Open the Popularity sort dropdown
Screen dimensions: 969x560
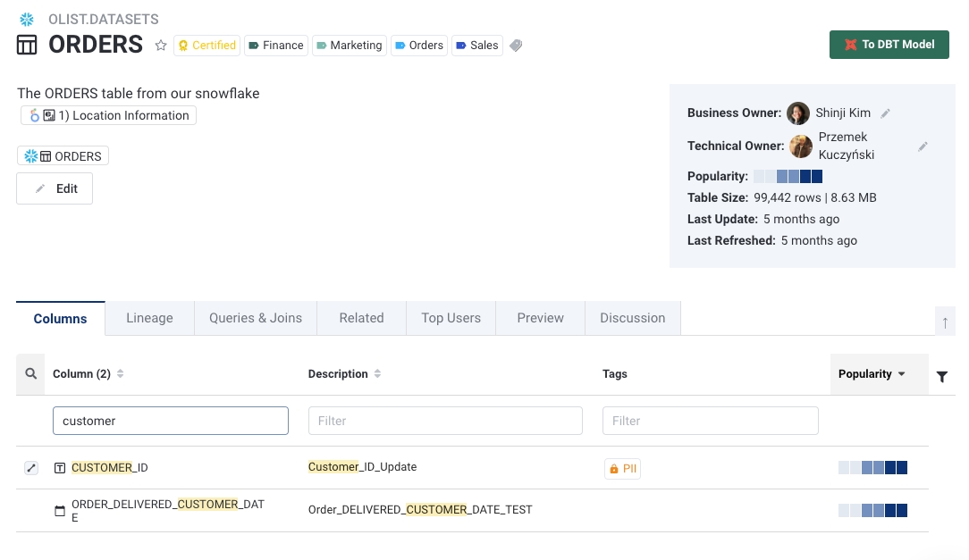(x=872, y=374)
